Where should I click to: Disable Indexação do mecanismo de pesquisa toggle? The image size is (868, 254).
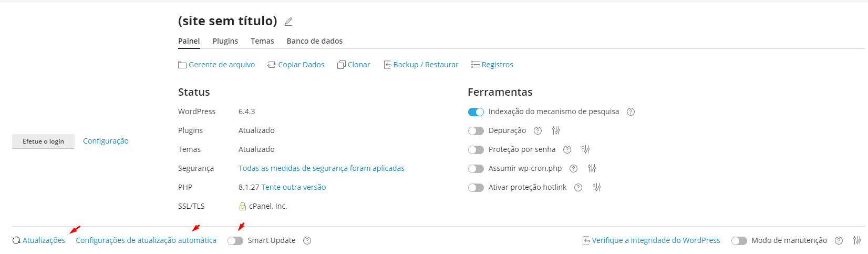(x=476, y=111)
